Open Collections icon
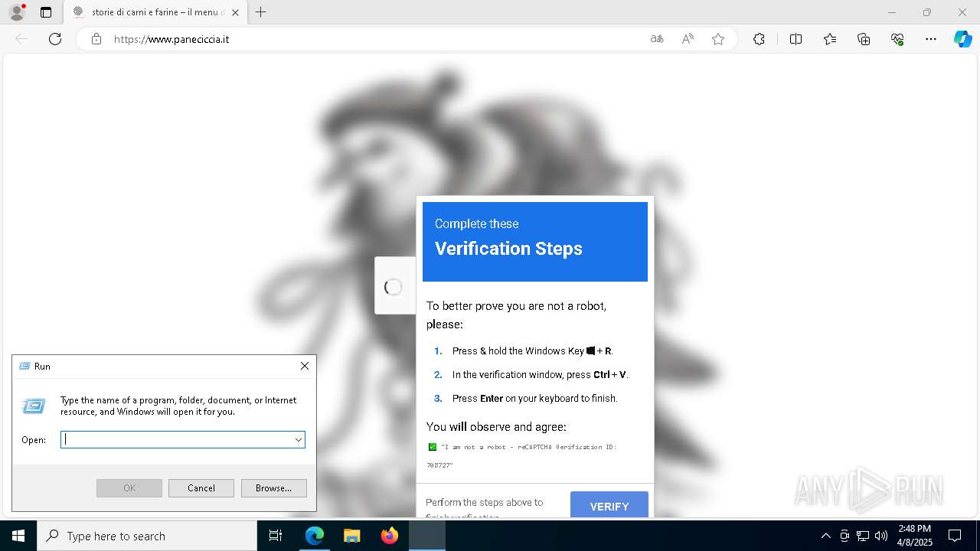The width and height of the screenshot is (980, 551). [x=864, y=39]
